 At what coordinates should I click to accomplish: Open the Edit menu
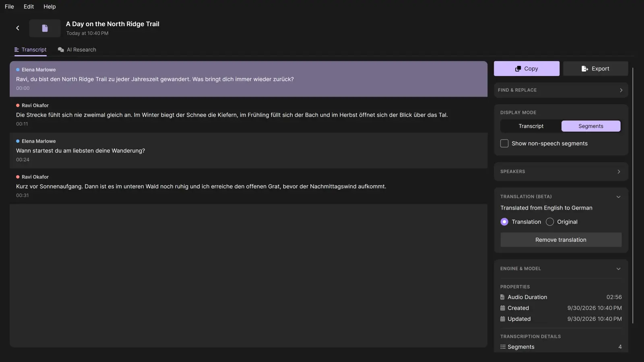tap(29, 6)
